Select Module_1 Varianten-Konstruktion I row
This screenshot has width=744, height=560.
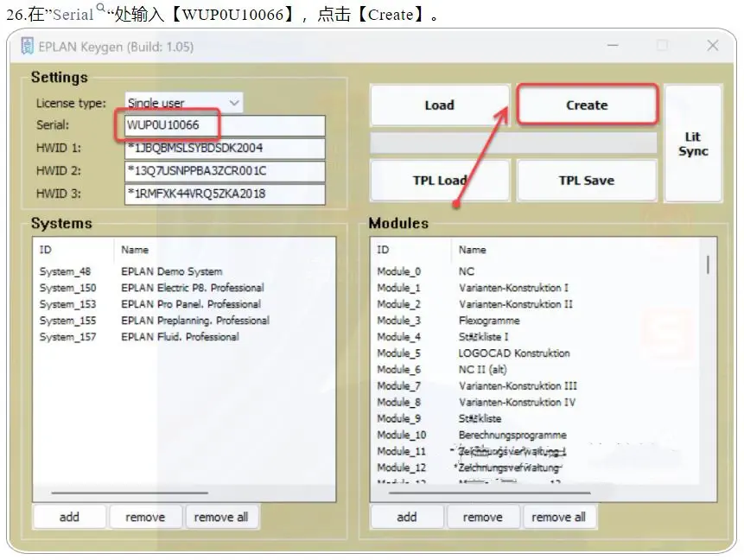[x=536, y=288]
